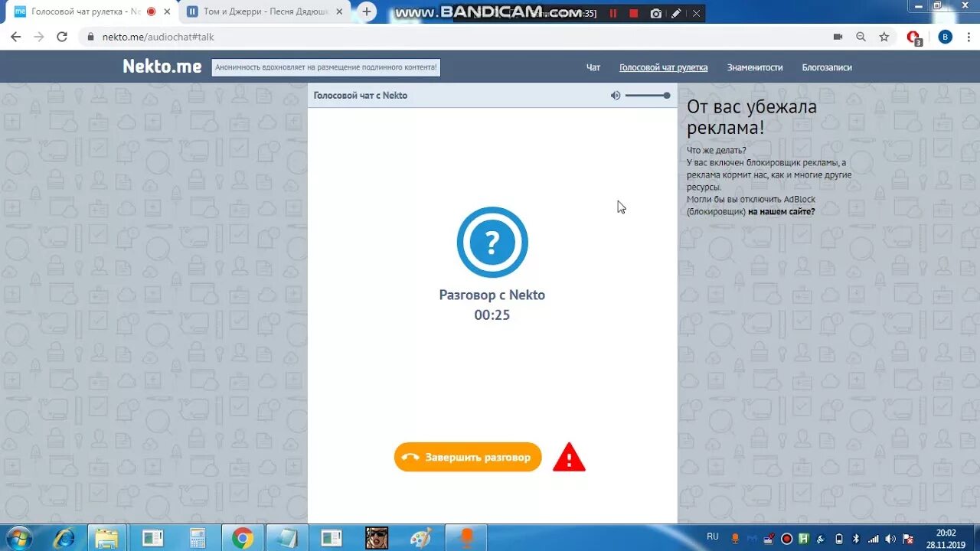Image resolution: width=980 pixels, height=551 pixels.
Task: Open the taskbar clock showing 20:02
Action: click(946, 538)
